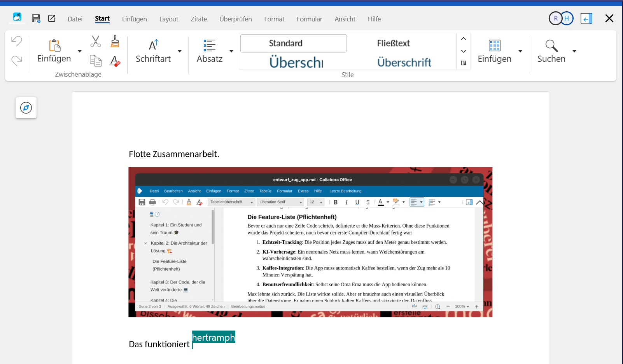
Task: Expand the Absatz dropdown arrow
Action: (231, 51)
